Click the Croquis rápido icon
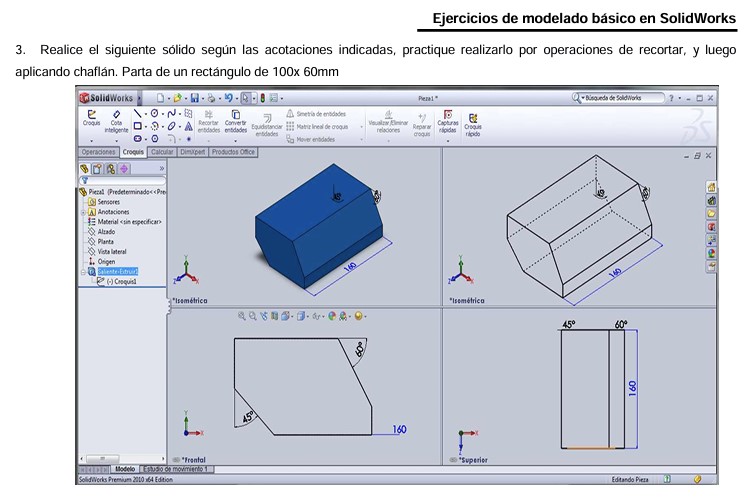This screenshot has height=500, width=747. click(x=473, y=118)
